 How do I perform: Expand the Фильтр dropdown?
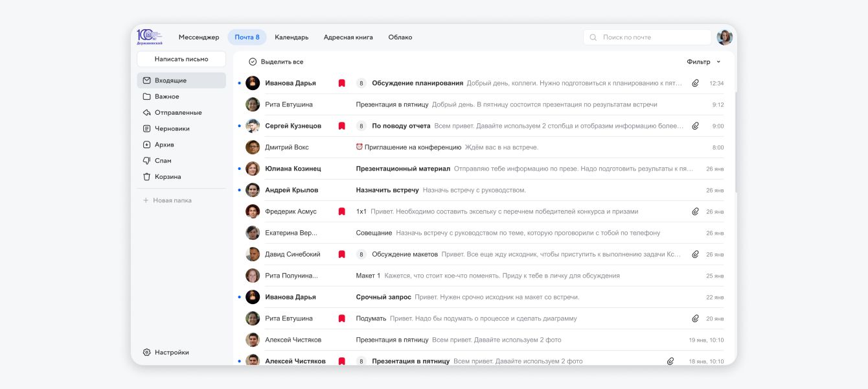click(703, 62)
